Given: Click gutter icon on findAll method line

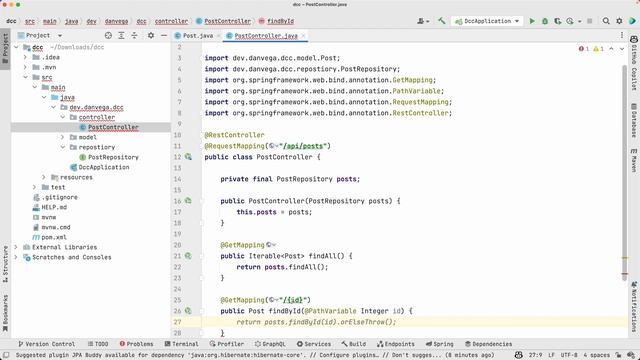Looking at the screenshot, I should 188,256.
